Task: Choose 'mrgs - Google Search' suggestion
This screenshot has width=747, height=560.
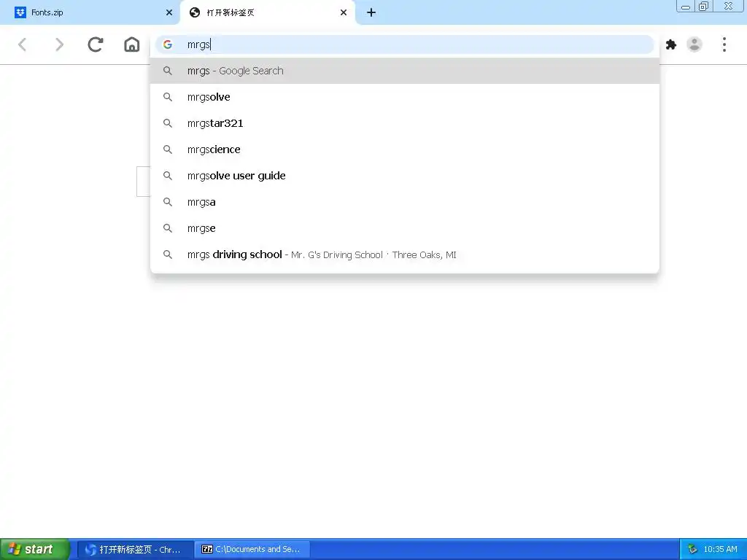Action: [404, 71]
